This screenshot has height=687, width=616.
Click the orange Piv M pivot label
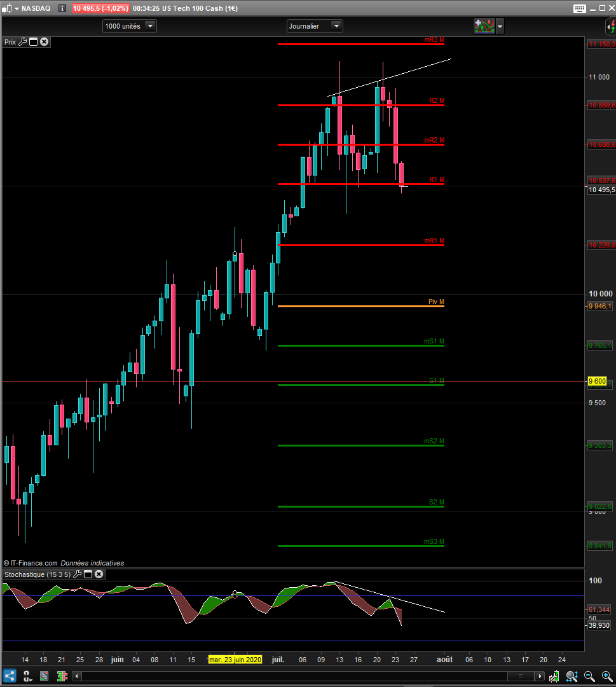point(436,302)
